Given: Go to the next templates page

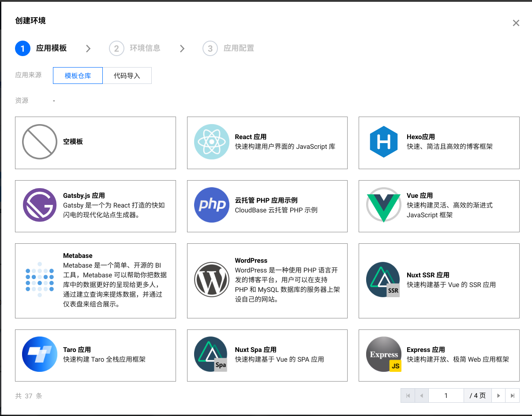Looking at the screenshot, I should click(498, 396).
